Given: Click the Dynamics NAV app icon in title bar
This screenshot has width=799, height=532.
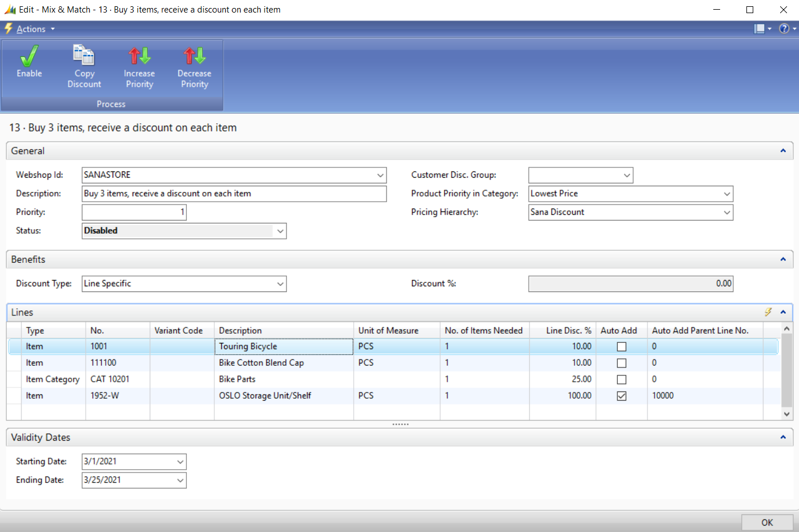Looking at the screenshot, I should pyautogui.click(x=10, y=10).
